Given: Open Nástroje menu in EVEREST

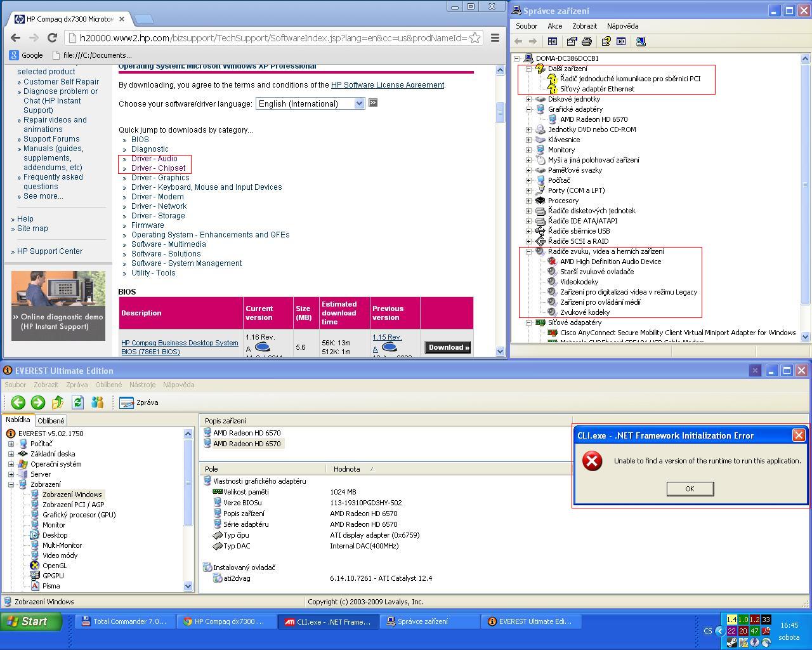Looking at the screenshot, I should click(x=142, y=385).
